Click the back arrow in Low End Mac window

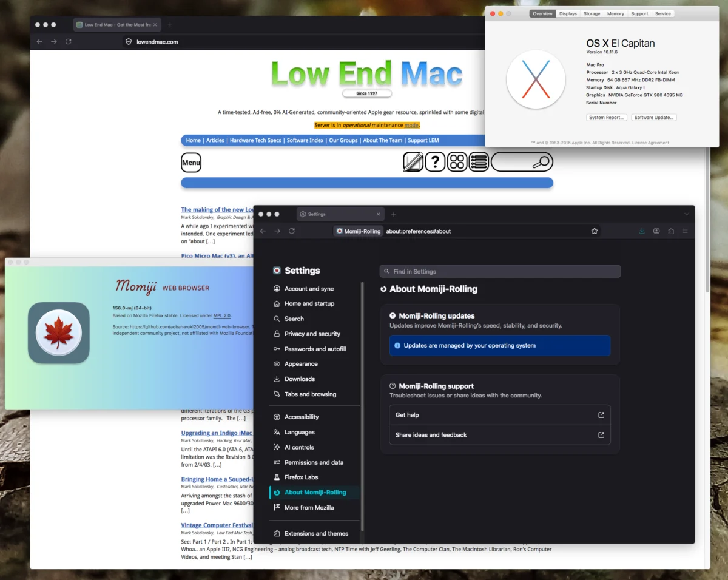[x=39, y=42]
